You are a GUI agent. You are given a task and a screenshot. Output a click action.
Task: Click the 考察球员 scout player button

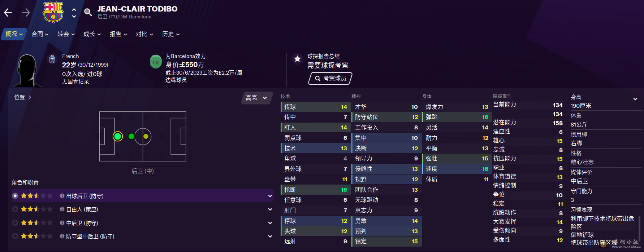coord(330,78)
